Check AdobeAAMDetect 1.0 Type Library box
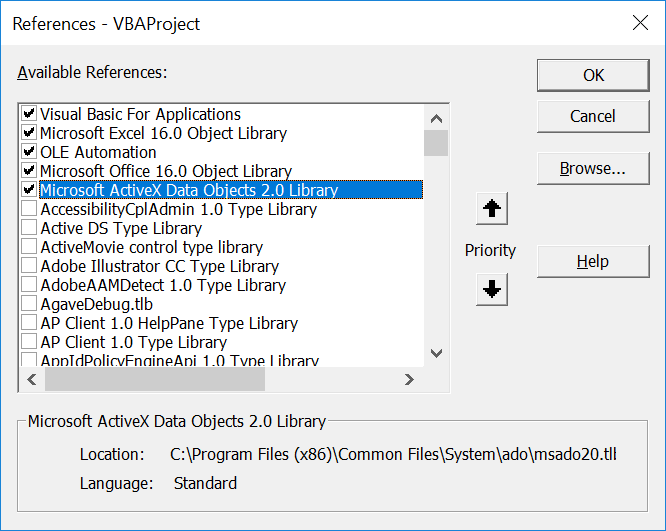The image size is (666, 531). (28, 285)
